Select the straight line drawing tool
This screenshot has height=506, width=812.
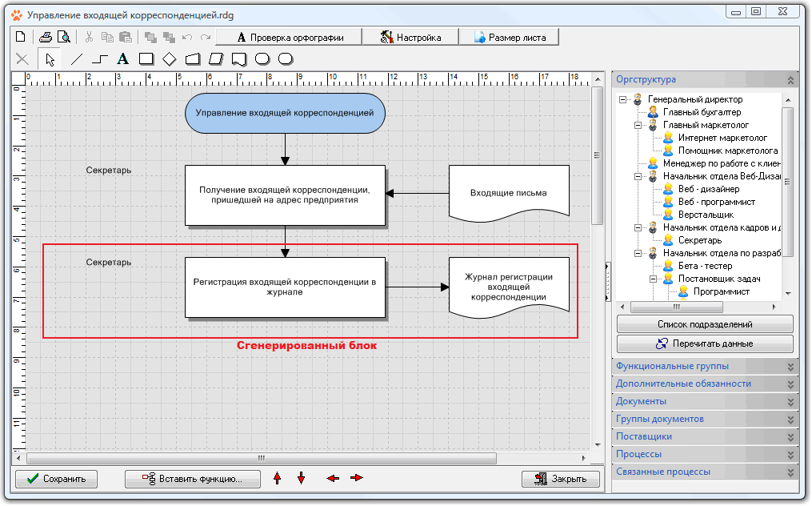[77, 59]
